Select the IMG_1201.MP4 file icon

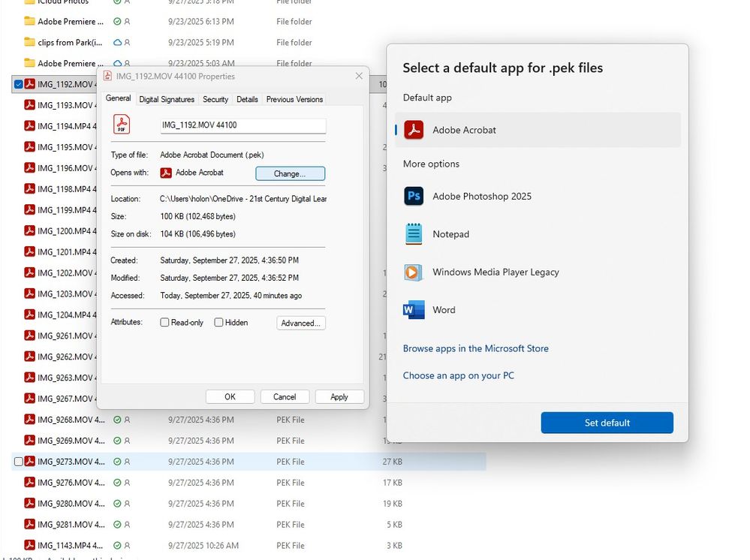coord(30,251)
